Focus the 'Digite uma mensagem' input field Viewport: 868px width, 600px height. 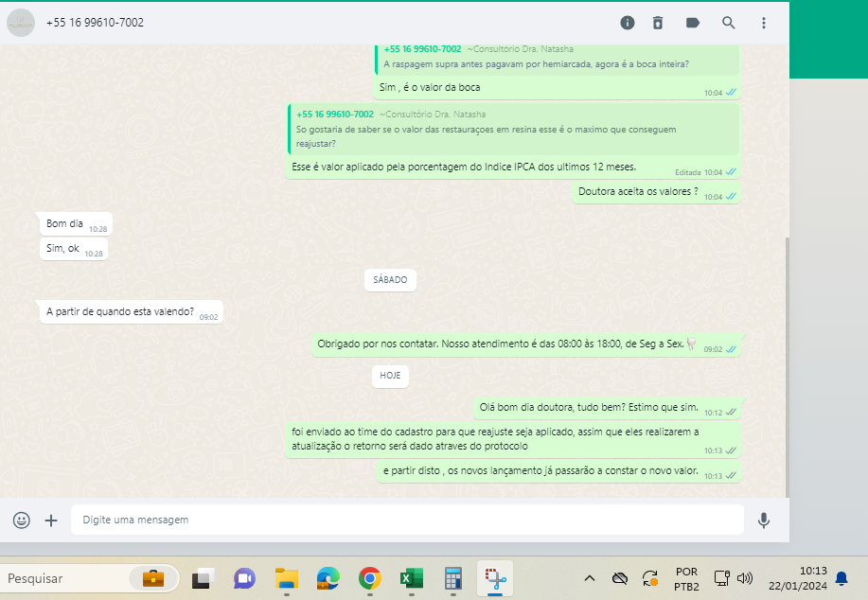(x=407, y=520)
